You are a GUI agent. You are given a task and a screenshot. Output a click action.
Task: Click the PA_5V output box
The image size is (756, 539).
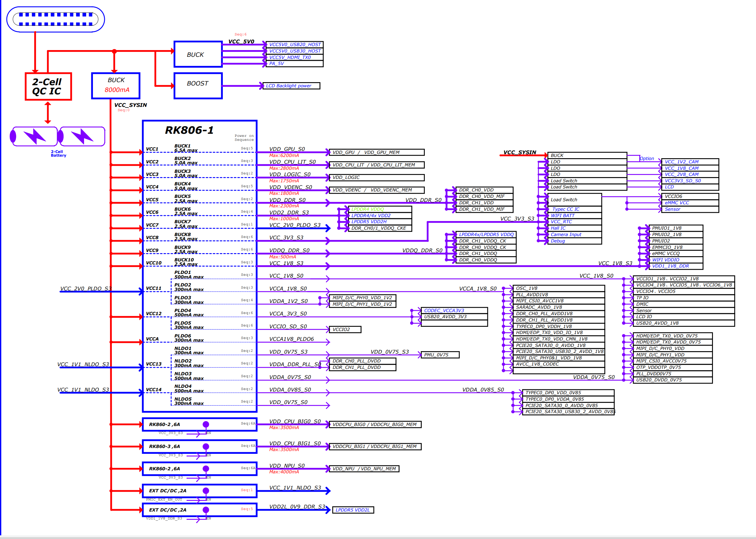click(295, 64)
